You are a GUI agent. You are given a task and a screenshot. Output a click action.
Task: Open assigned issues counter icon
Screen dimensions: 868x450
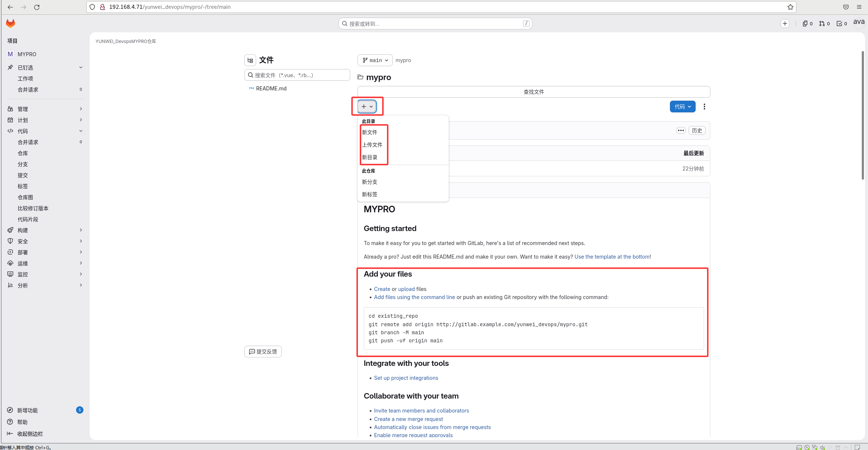(x=807, y=24)
